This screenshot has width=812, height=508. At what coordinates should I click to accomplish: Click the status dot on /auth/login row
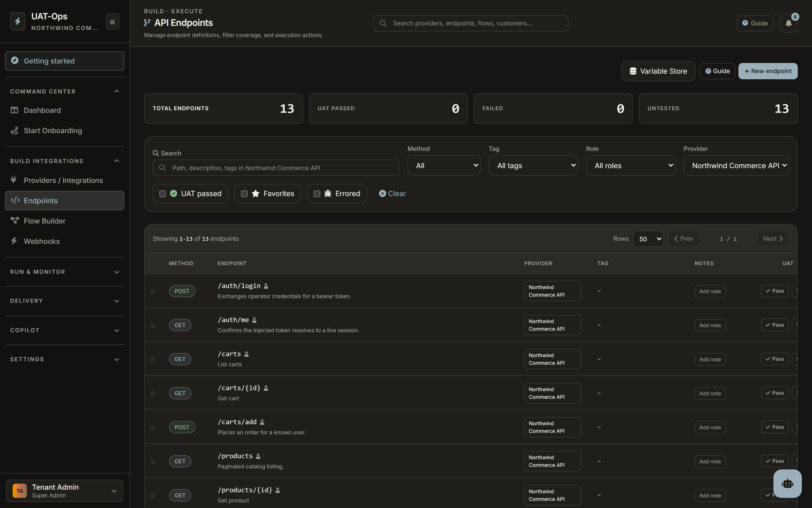tap(153, 291)
